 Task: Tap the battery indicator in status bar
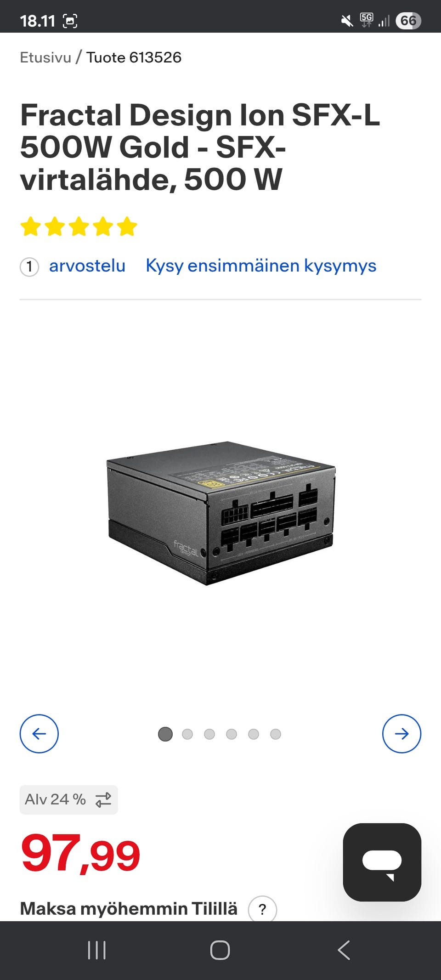tap(408, 21)
